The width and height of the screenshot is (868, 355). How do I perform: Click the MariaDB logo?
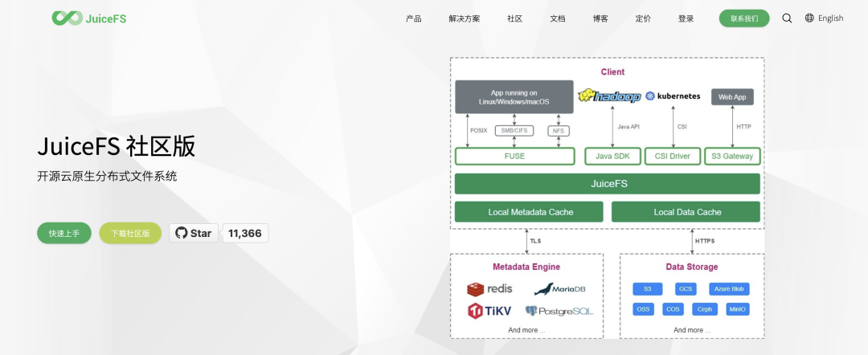tap(559, 288)
